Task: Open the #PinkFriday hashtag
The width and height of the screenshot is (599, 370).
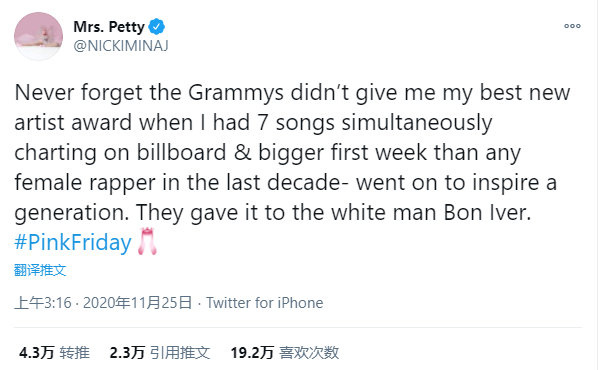Action: pos(73,242)
